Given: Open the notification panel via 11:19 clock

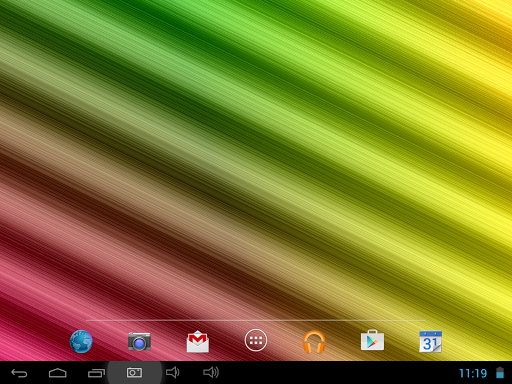Looking at the screenshot, I should click(x=473, y=373).
